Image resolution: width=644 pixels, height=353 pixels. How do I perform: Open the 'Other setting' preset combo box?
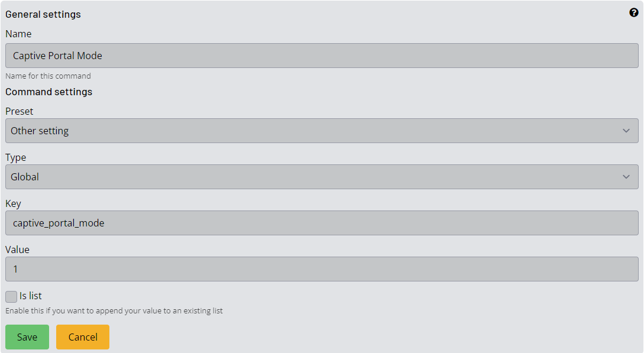click(x=322, y=131)
